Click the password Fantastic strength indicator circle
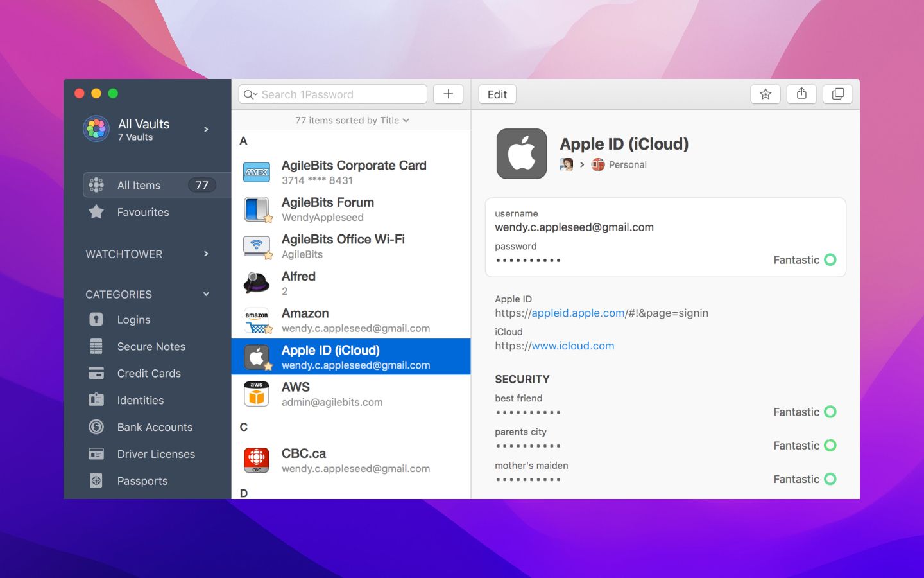 coord(830,259)
